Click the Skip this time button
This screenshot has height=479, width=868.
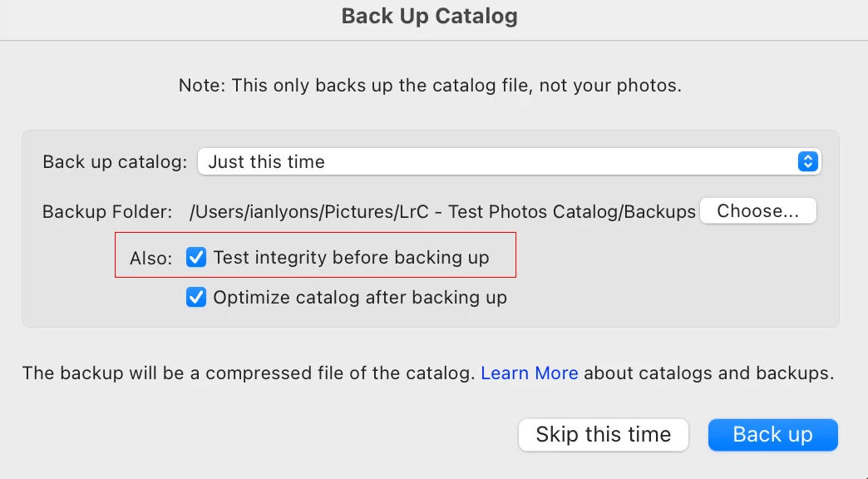[603, 434]
